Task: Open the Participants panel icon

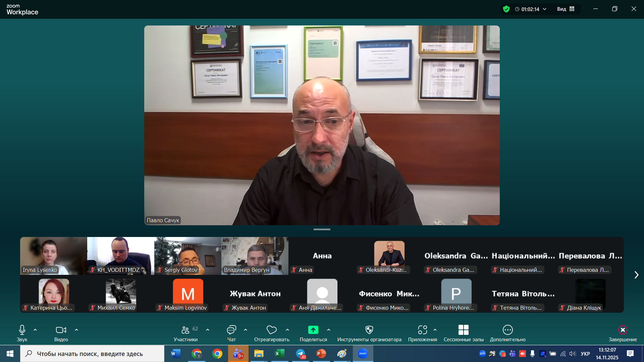Action: pos(185,330)
